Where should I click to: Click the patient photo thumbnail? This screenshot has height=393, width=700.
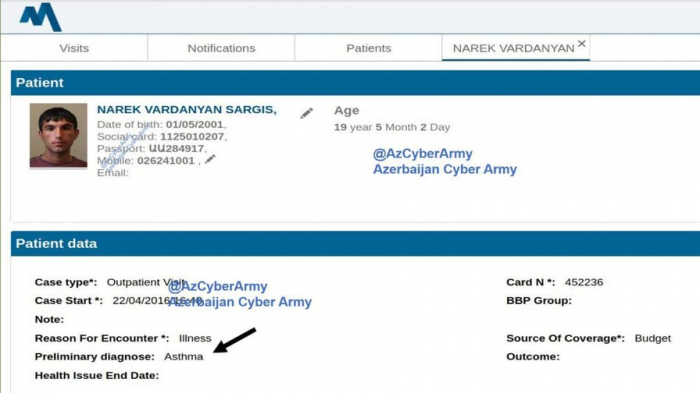[x=58, y=135]
